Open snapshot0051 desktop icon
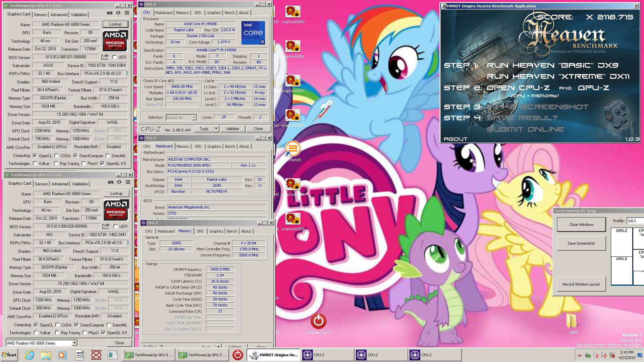Viewport: 644px width, 362px height. [x=293, y=49]
